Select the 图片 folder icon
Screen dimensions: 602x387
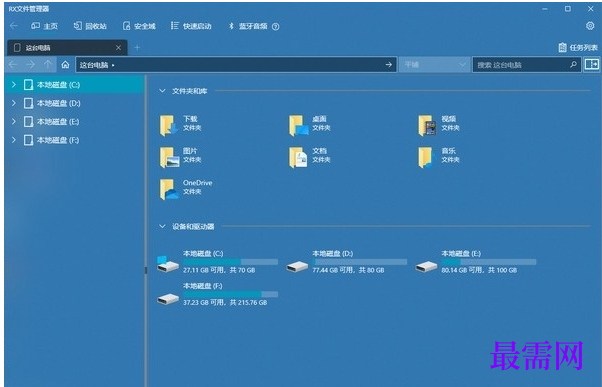point(169,157)
